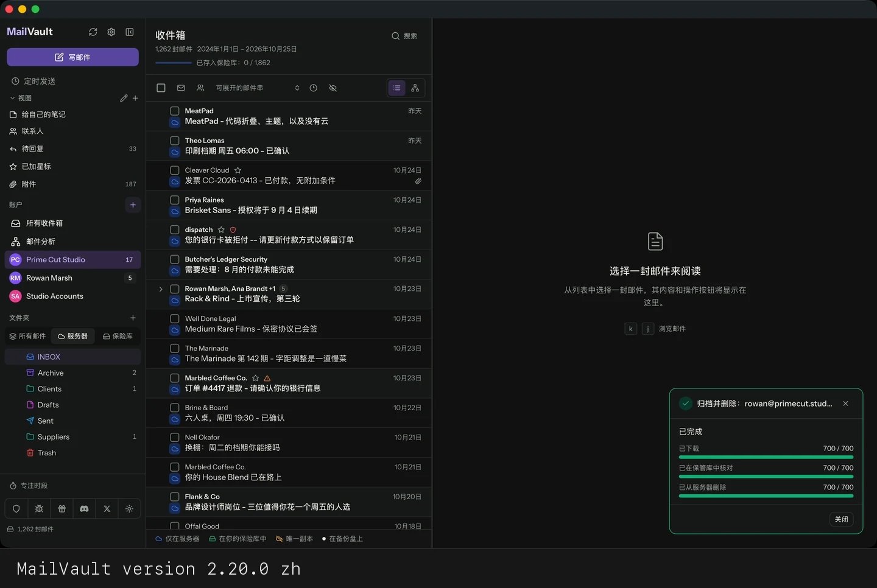Collapse the 视图 section chevron
The image size is (877, 588).
point(13,98)
